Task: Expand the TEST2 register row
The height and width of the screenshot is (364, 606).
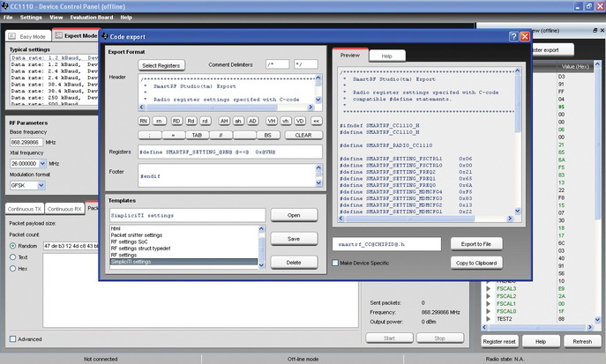Action: 489,319
